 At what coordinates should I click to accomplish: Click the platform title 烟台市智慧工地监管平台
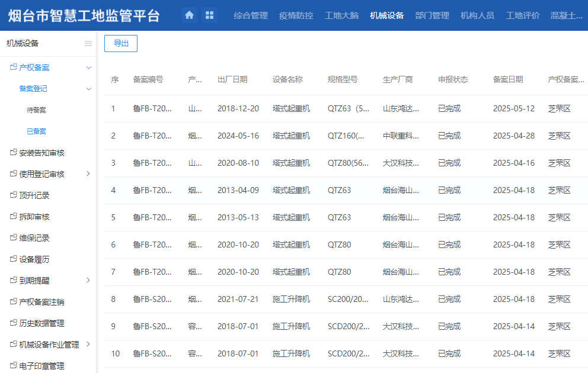click(84, 16)
